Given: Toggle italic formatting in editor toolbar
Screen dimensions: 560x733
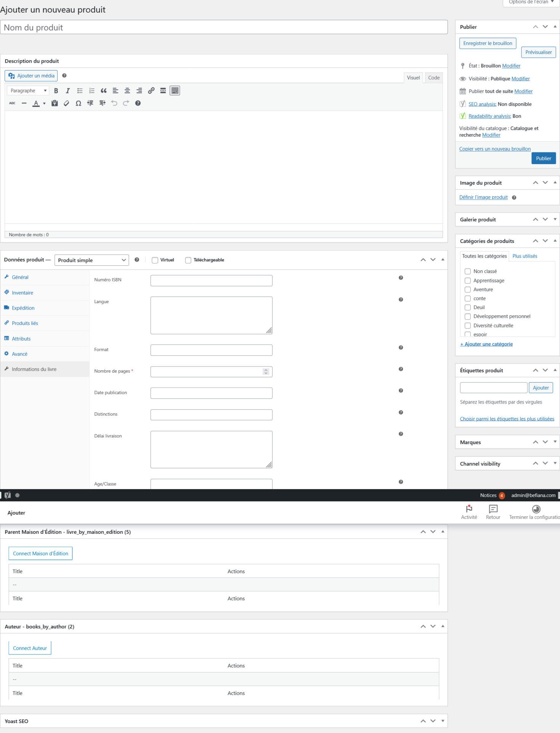Looking at the screenshot, I should 68,90.
